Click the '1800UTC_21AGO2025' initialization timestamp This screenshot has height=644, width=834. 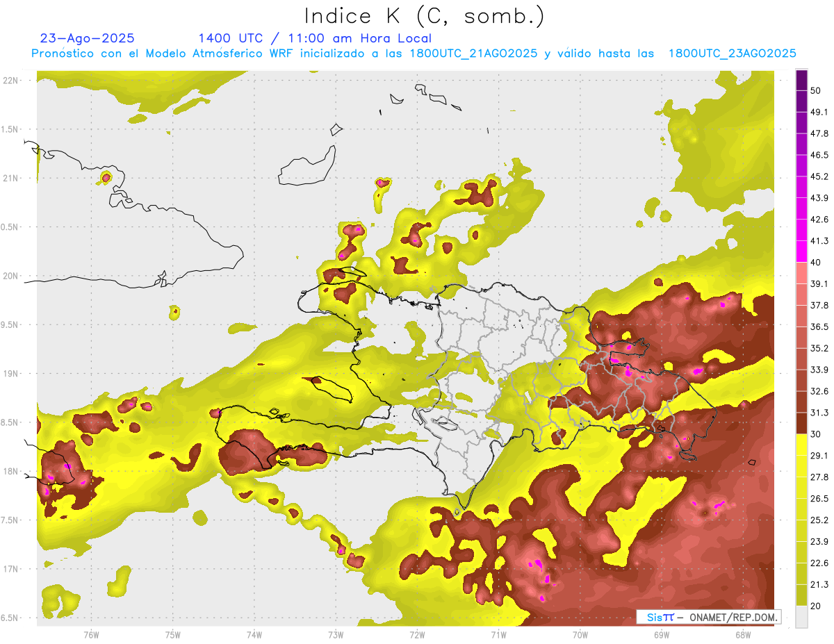coord(474,53)
